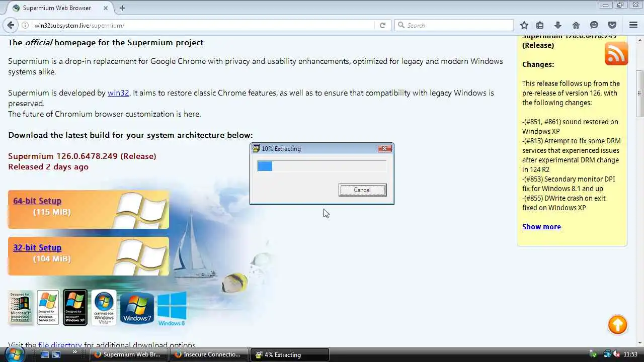Click the scrollbar up arrow
This screenshot has width=644, height=362.
pyautogui.click(x=639, y=40)
